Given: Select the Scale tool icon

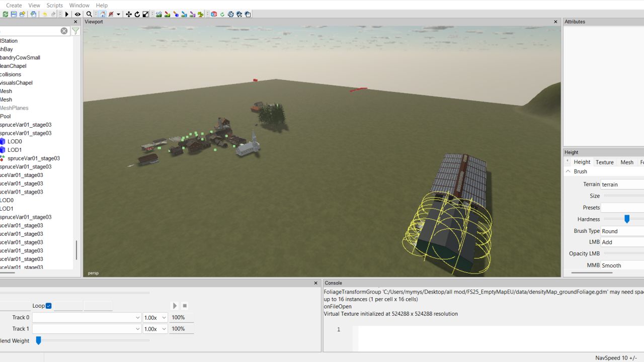Looking at the screenshot, I should click(145, 15).
